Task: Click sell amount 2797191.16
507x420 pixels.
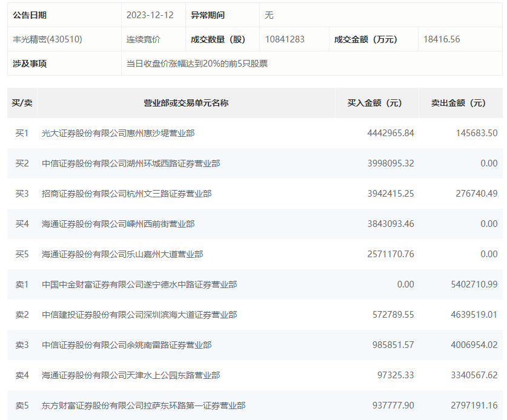Action: 474,405
